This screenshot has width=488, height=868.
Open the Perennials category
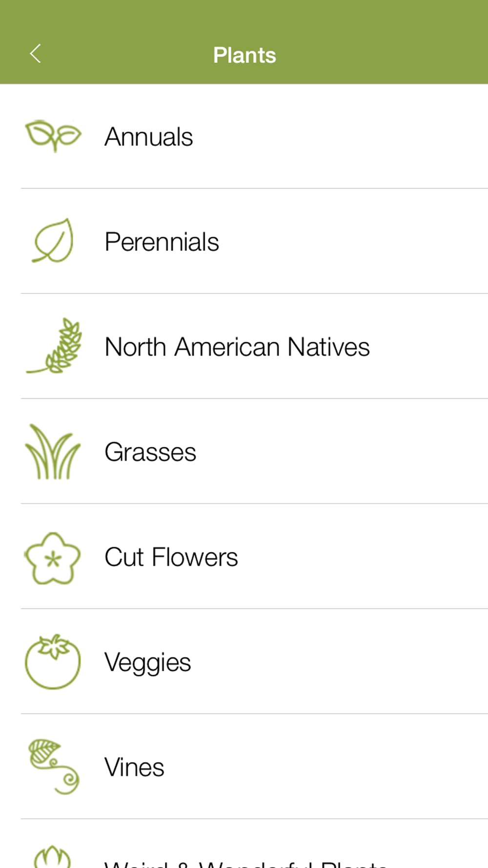click(162, 242)
